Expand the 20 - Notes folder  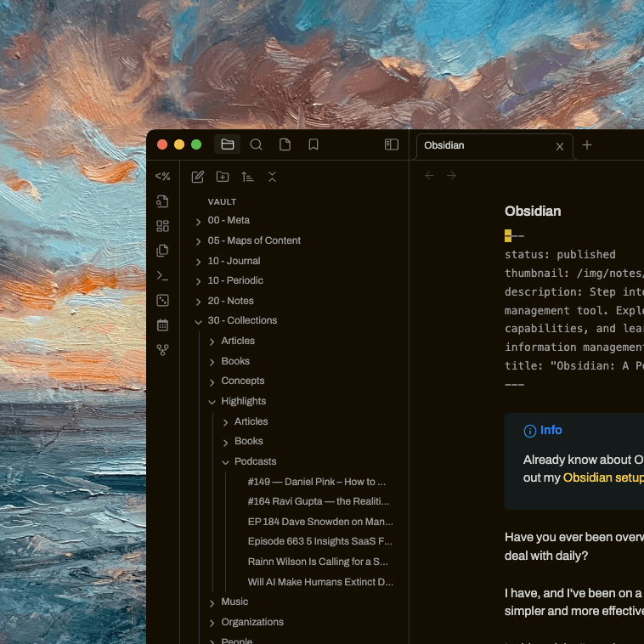tap(198, 302)
